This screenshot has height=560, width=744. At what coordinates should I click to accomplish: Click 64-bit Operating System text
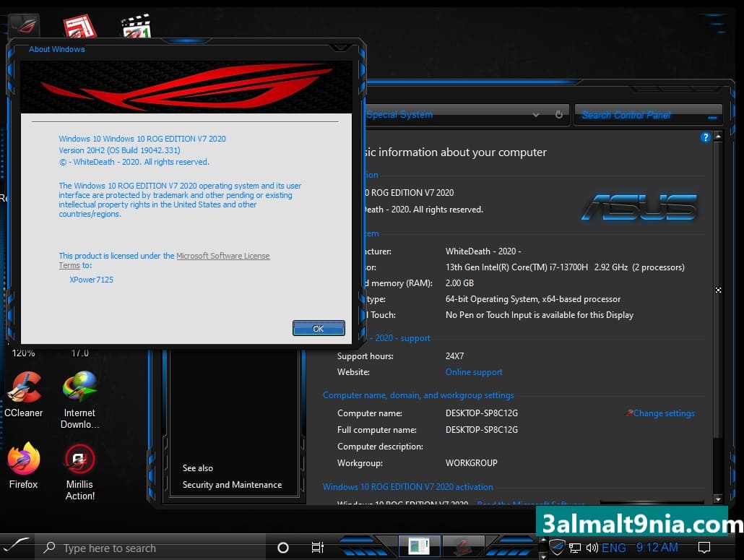[x=533, y=299]
